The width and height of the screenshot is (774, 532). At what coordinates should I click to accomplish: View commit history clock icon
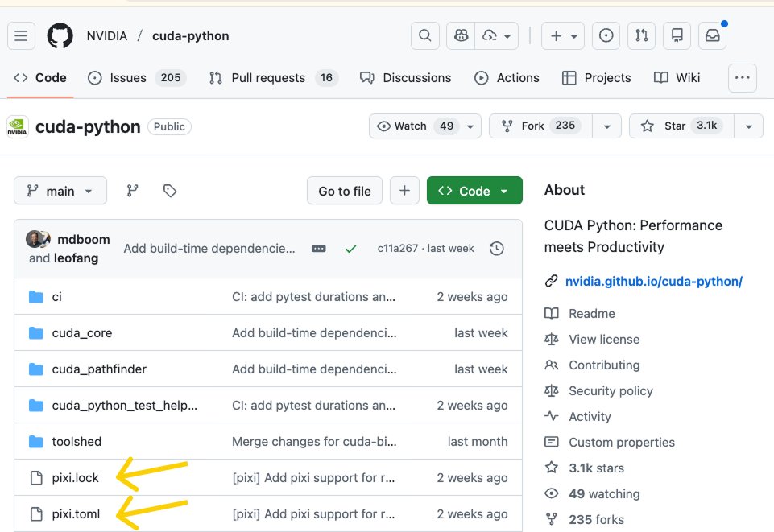(497, 249)
